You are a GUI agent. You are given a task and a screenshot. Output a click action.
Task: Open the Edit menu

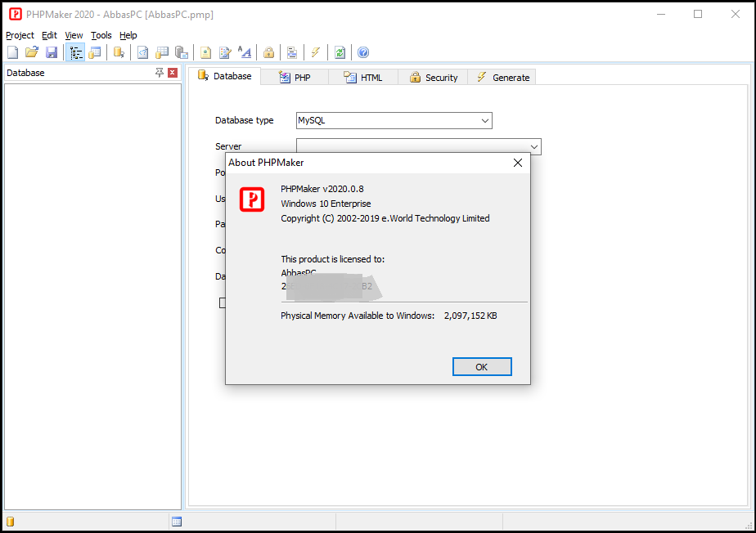click(49, 35)
